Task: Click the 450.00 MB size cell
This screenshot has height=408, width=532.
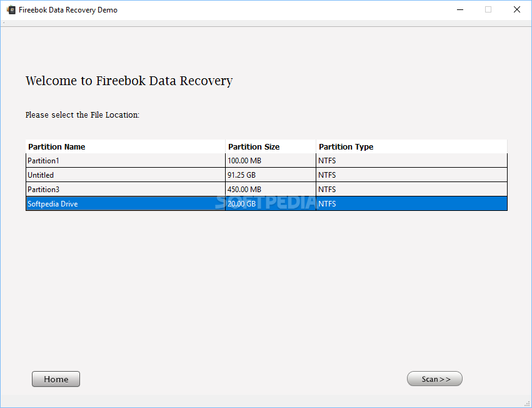Action: tap(271, 189)
